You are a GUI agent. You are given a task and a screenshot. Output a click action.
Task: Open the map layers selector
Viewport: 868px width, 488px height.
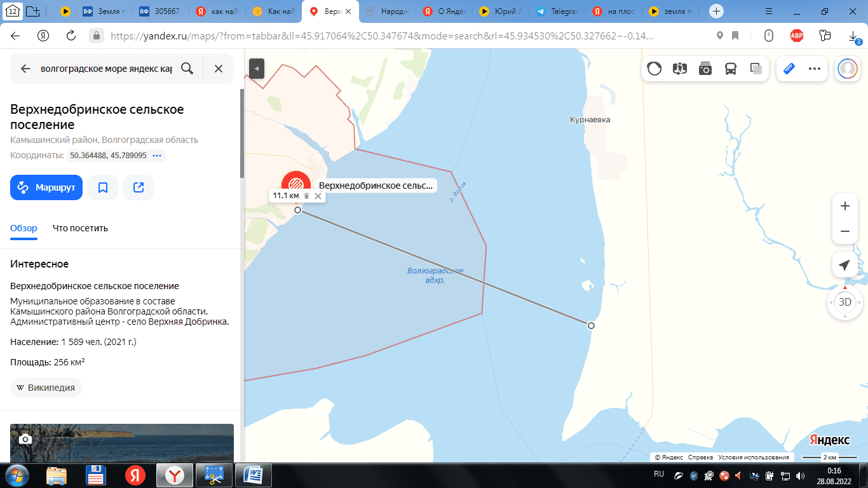pos(756,69)
